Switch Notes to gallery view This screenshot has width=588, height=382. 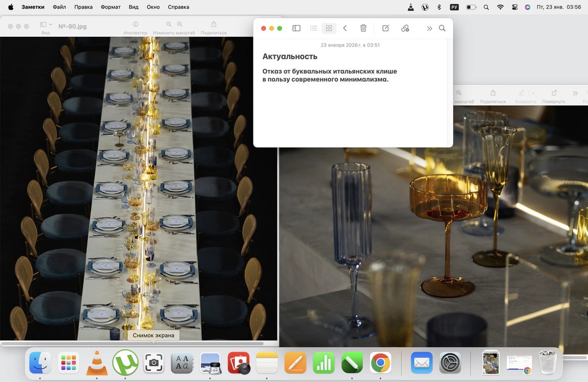329,28
